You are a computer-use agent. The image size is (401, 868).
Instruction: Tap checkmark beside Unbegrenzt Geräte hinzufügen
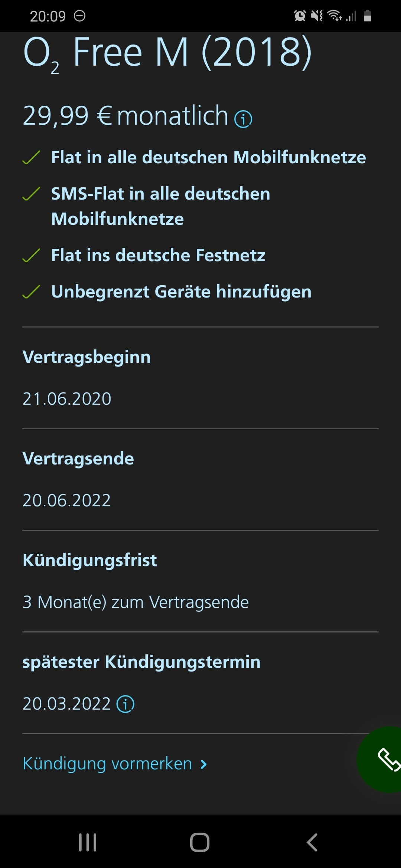(x=32, y=292)
